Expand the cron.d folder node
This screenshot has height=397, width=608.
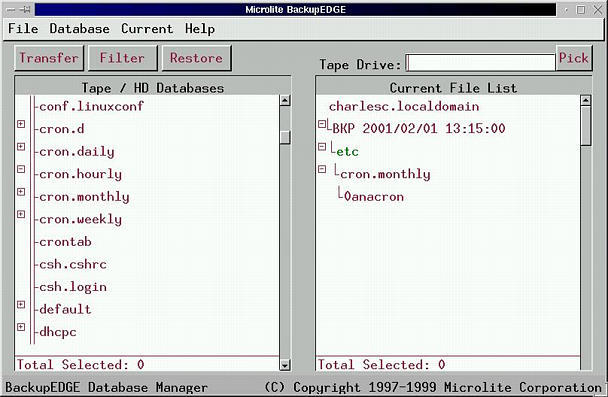[x=21, y=124]
